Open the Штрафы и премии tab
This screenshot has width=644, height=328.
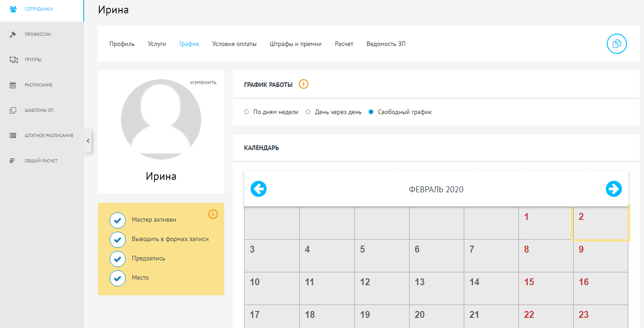click(x=296, y=44)
